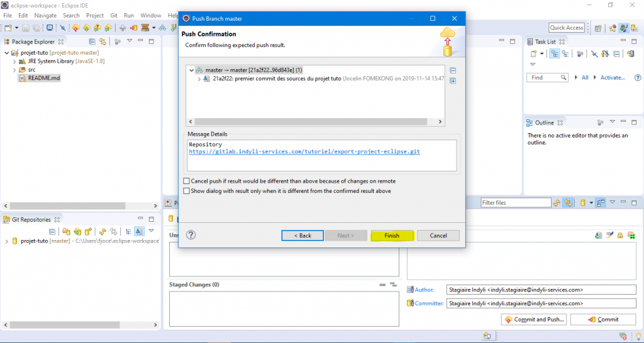Click the New Task icon in Task List
The image size is (644, 343).
533,54
